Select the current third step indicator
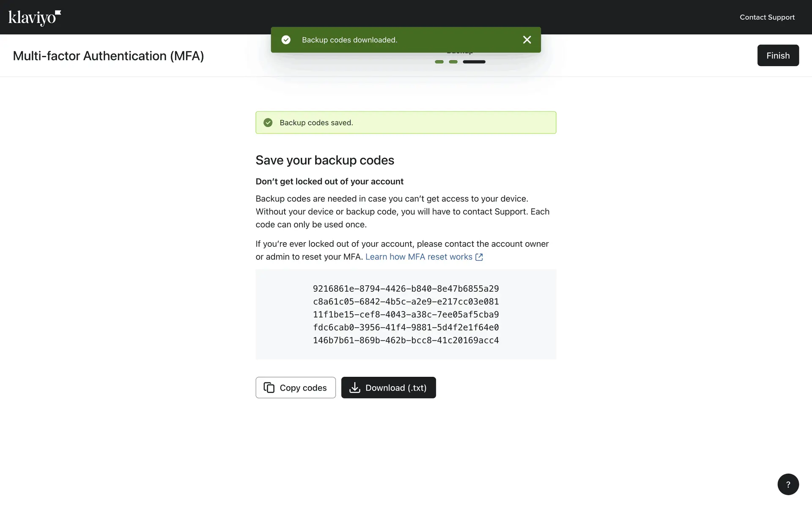The image size is (812, 508). pyautogui.click(x=474, y=62)
